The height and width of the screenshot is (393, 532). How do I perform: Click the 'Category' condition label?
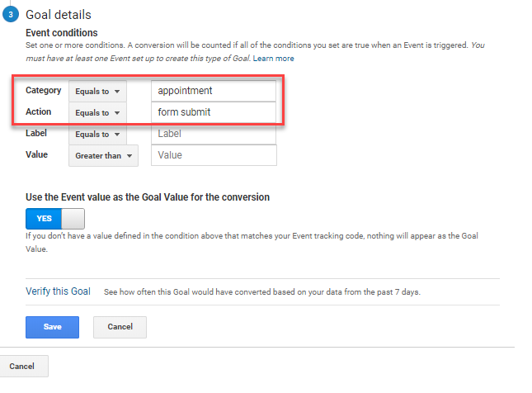(x=43, y=91)
